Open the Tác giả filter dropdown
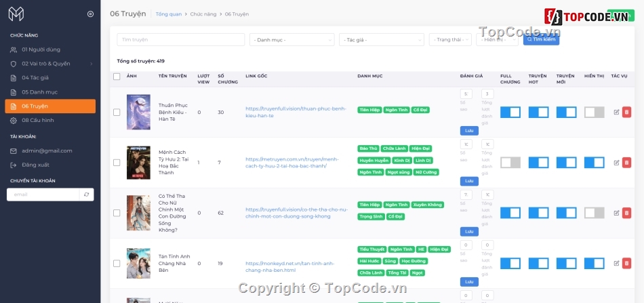The image size is (644, 303). point(381,40)
